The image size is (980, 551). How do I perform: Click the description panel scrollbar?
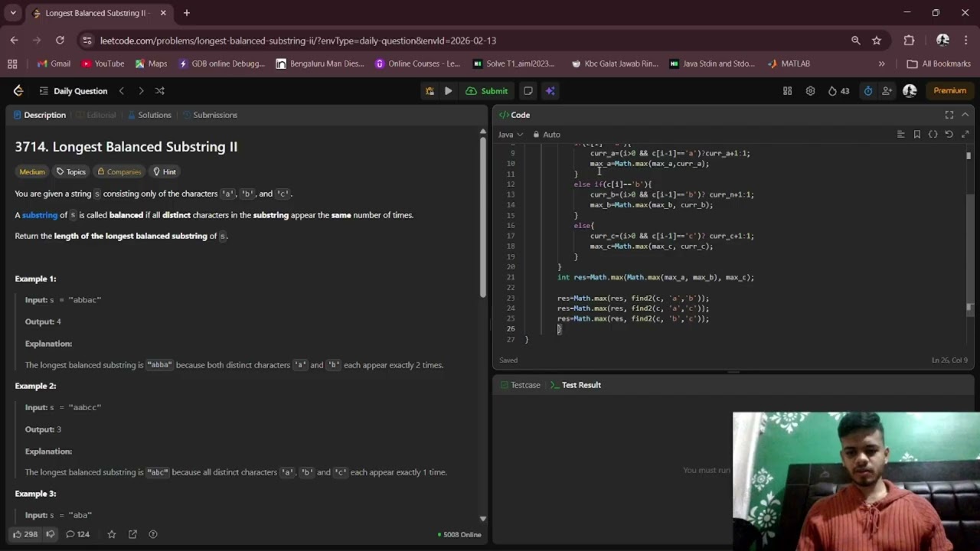coord(482,218)
